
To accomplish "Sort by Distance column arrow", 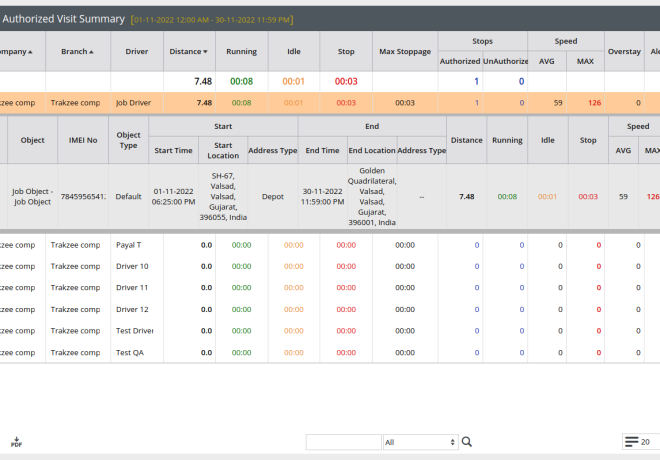I will pyautogui.click(x=206, y=52).
